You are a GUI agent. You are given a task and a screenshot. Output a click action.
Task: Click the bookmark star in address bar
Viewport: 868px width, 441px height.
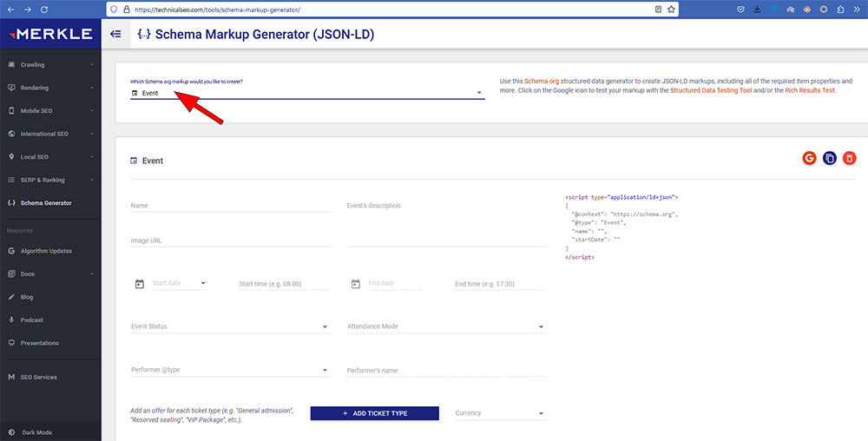tap(671, 10)
